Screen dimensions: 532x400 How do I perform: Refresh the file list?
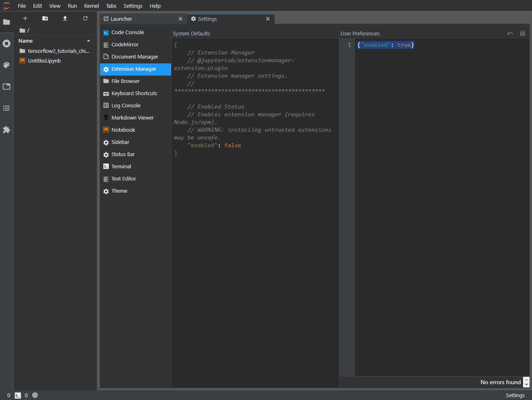coord(85,18)
